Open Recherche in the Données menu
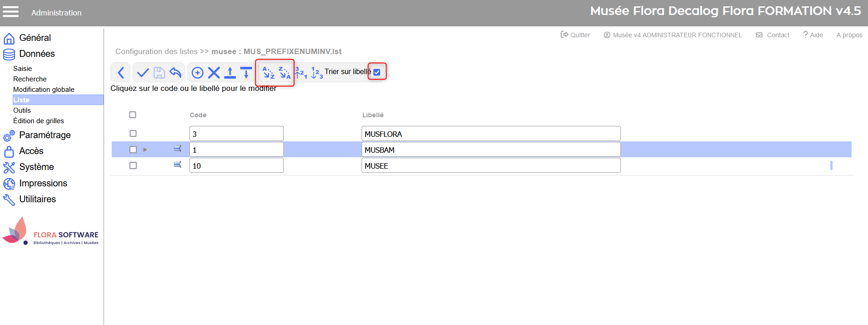This screenshot has width=868, height=325. tap(30, 79)
